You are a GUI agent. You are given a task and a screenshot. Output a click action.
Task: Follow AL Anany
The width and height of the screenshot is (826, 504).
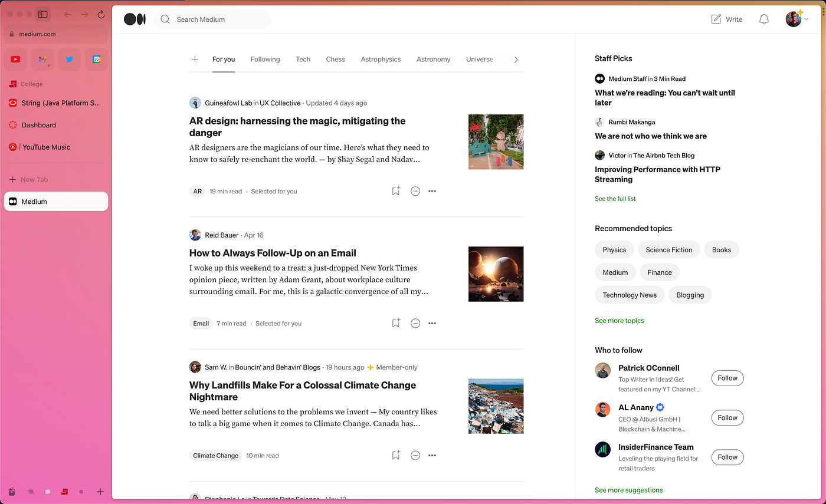[x=727, y=417]
